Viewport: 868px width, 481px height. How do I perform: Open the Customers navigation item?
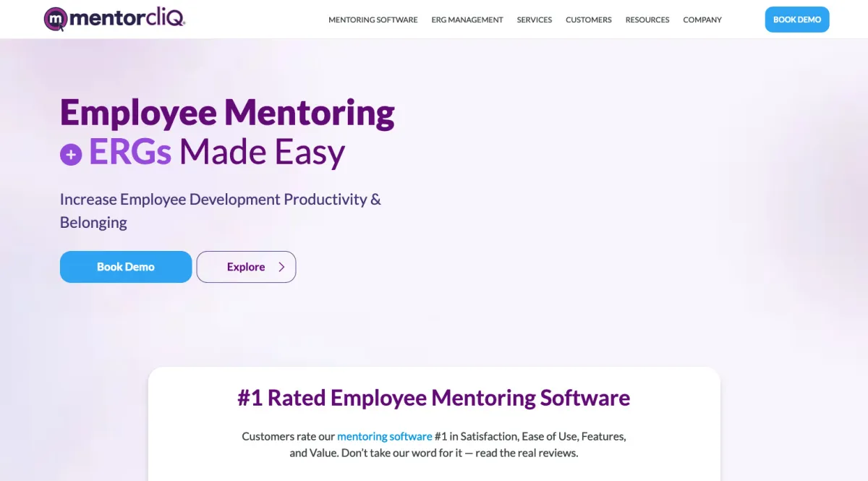tap(588, 20)
